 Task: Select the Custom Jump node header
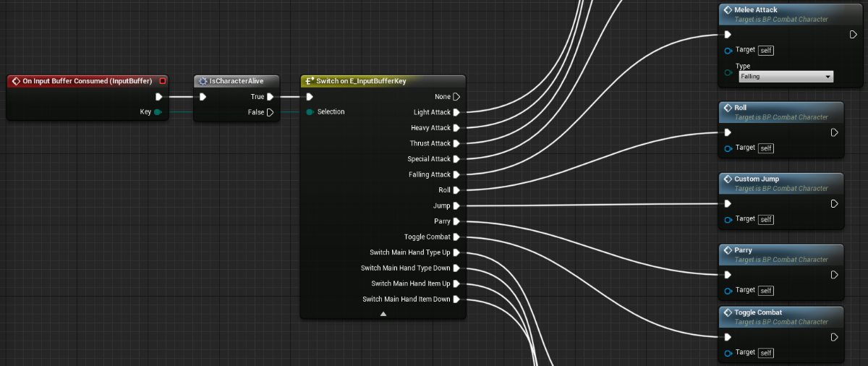coord(756,179)
